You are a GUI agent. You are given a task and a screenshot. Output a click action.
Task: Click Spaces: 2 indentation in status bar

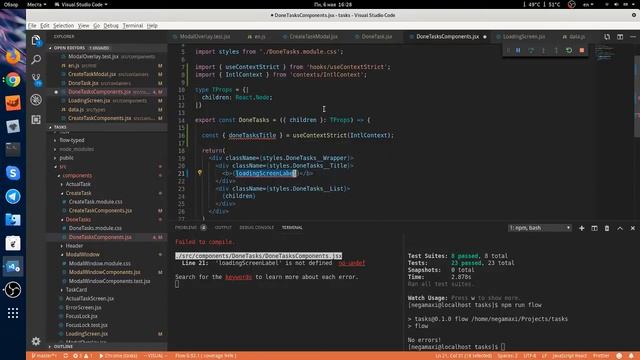[507, 356]
